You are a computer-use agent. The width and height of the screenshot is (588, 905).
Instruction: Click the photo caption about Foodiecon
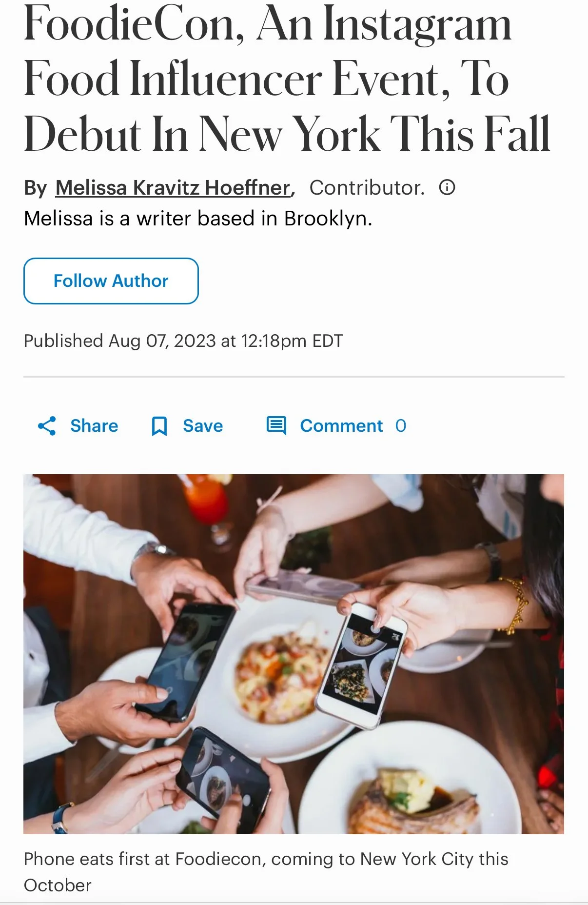click(266, 872)
